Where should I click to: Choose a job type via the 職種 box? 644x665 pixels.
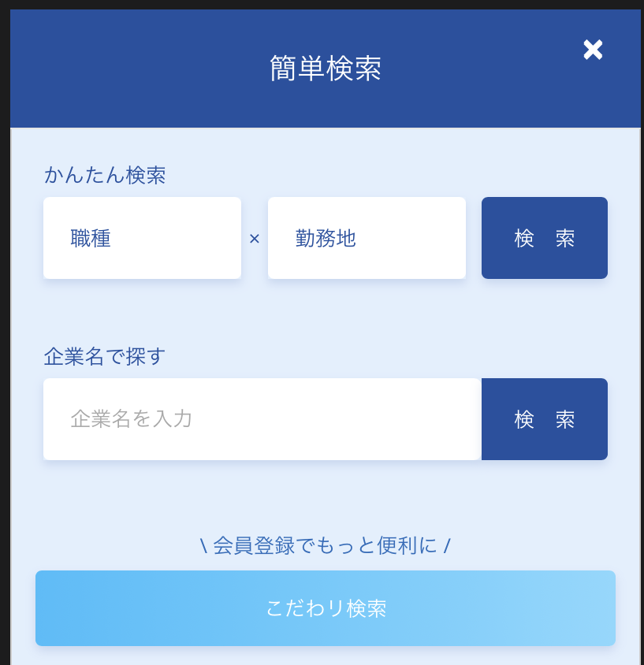(142, 238)
